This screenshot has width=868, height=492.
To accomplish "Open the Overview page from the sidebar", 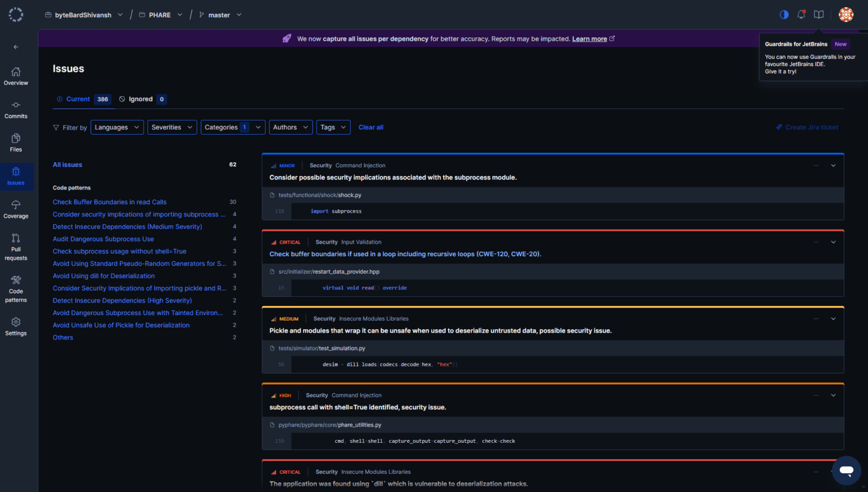I will (16, 75).
